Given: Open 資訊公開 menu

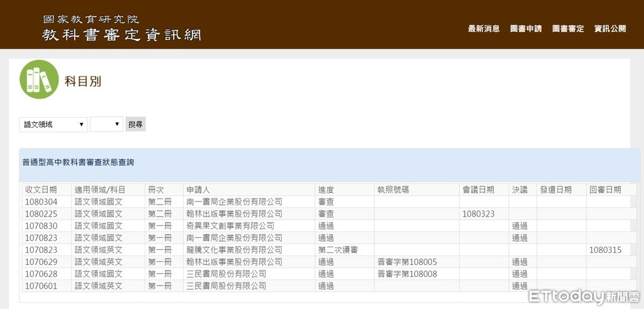Looking at the screenshot, I should click(610, 29).
